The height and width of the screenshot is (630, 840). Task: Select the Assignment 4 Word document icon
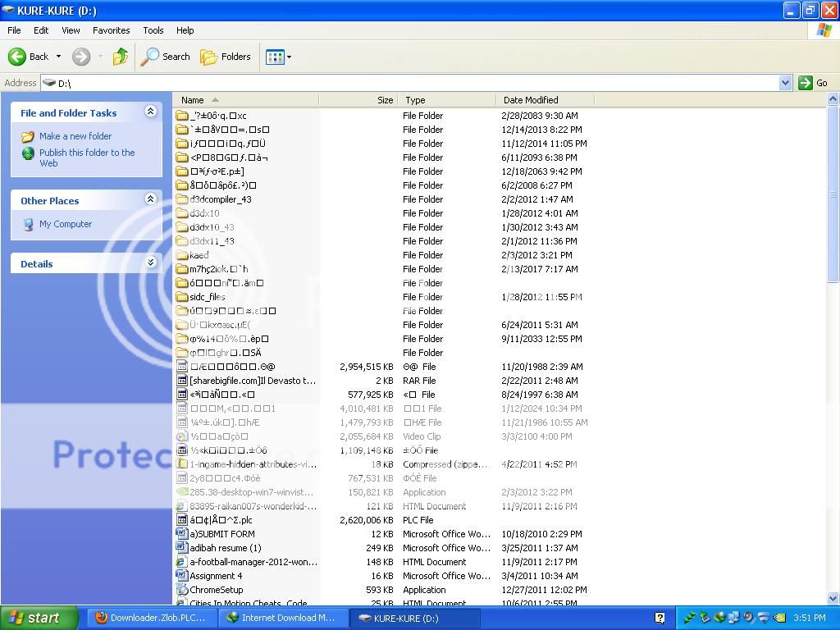pos(182,576)
